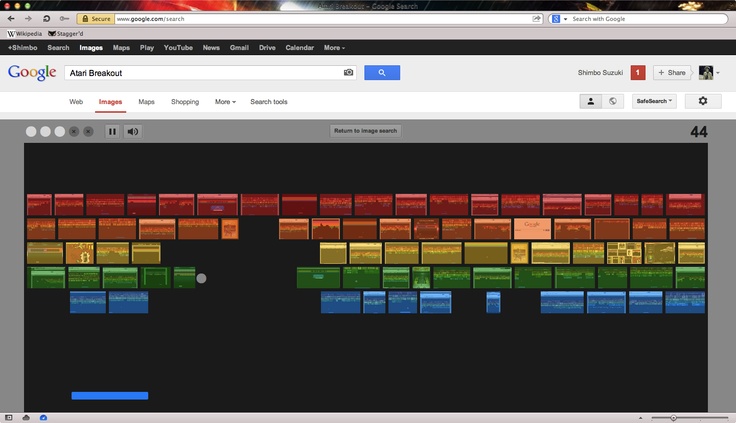The height and width of the screenshot is (423, 736).
Task: Open the Stagger'd bookmark
Action: pos(66,34)
